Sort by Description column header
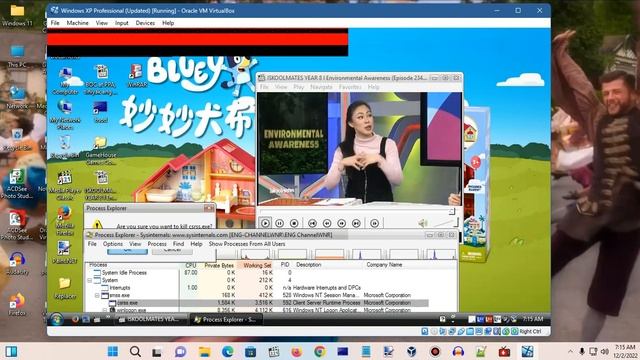 309,265
